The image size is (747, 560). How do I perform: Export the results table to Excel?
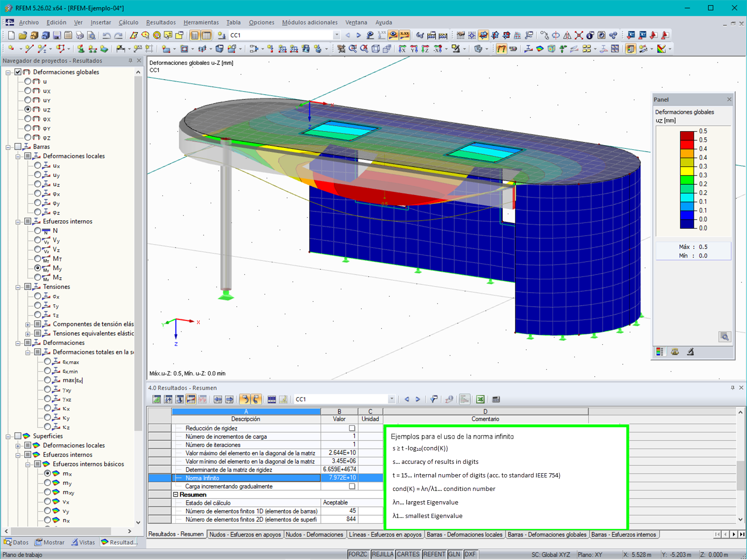(x=480, y=399)
